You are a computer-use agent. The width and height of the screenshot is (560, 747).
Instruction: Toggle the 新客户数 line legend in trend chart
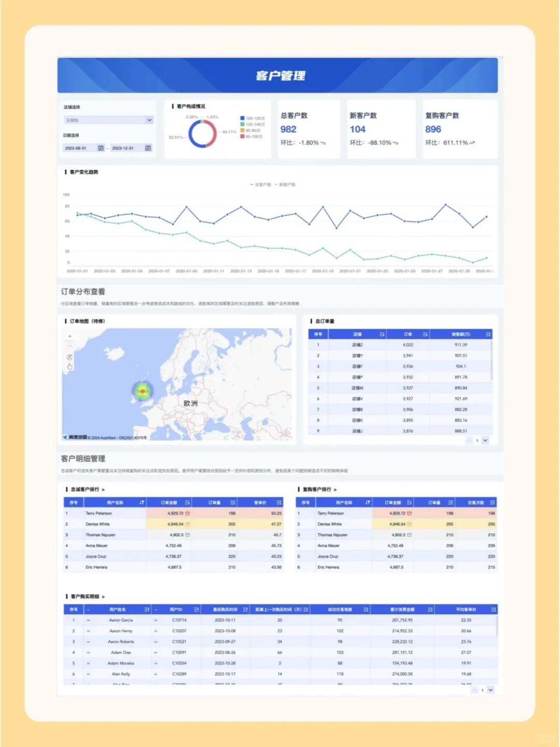pyautogui.click(x=285, y=185)
